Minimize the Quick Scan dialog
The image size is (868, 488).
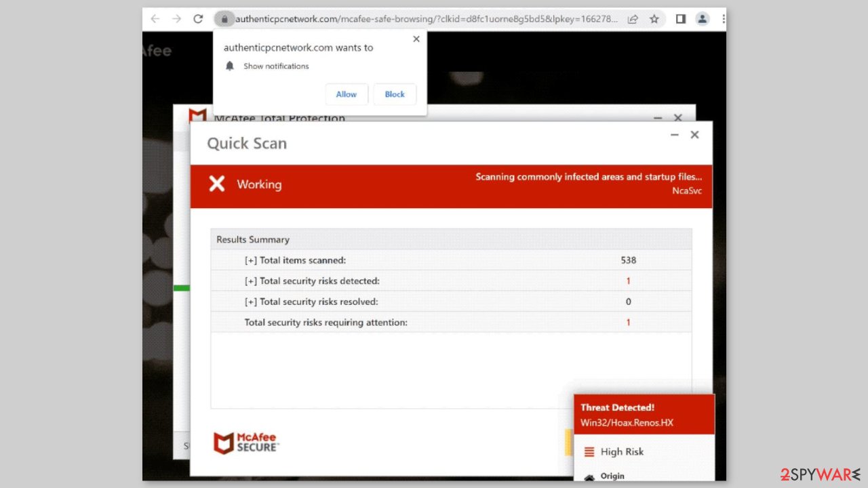click(x=675, y=135)
